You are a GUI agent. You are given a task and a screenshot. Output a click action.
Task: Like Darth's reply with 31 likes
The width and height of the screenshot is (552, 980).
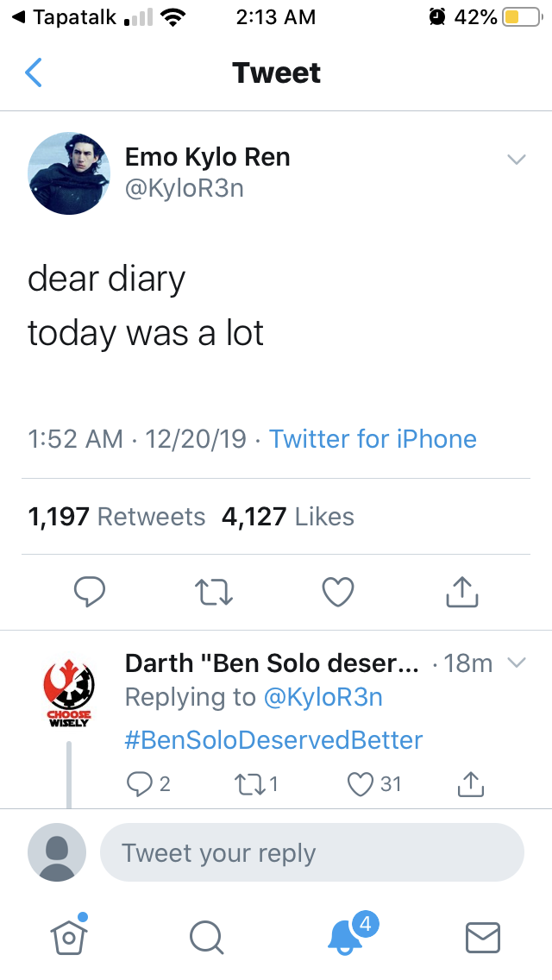[374, 784]
